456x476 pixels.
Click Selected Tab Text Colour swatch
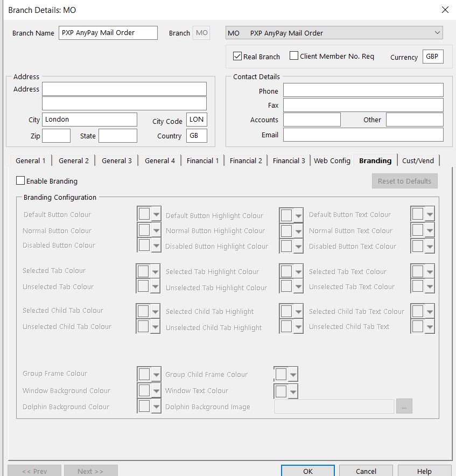click(418, 271)
